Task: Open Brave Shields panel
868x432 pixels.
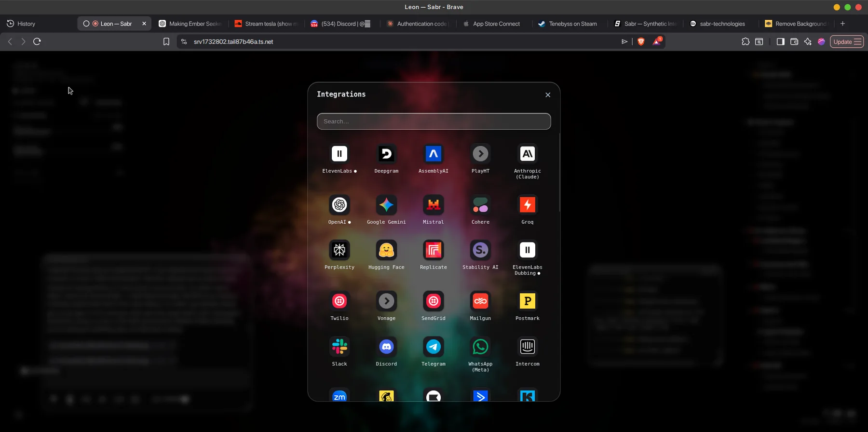Action: click(x=641, y=42)
